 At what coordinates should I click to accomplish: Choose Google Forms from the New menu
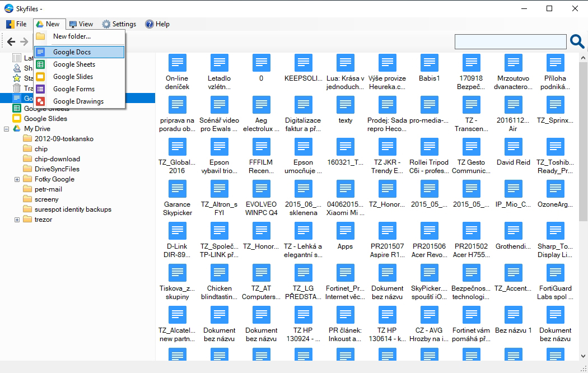74,89
